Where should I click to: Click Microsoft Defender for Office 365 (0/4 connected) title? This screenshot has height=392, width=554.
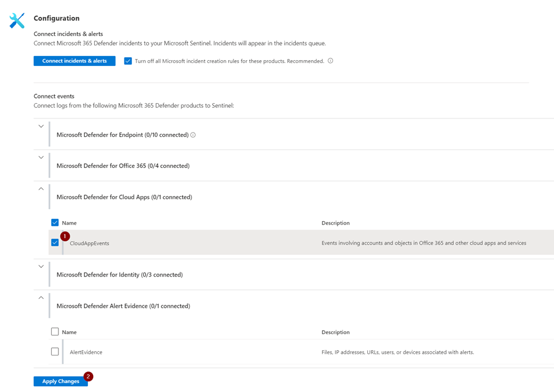point(123,166)
